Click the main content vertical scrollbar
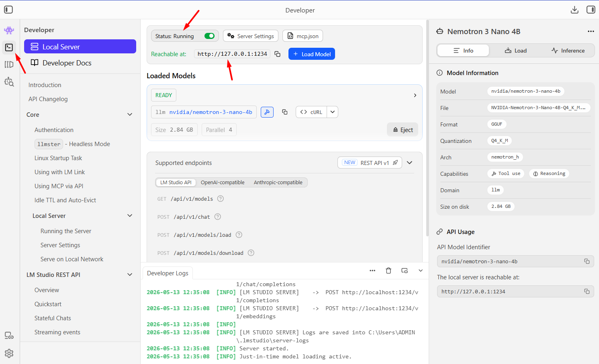 point(427,128)
